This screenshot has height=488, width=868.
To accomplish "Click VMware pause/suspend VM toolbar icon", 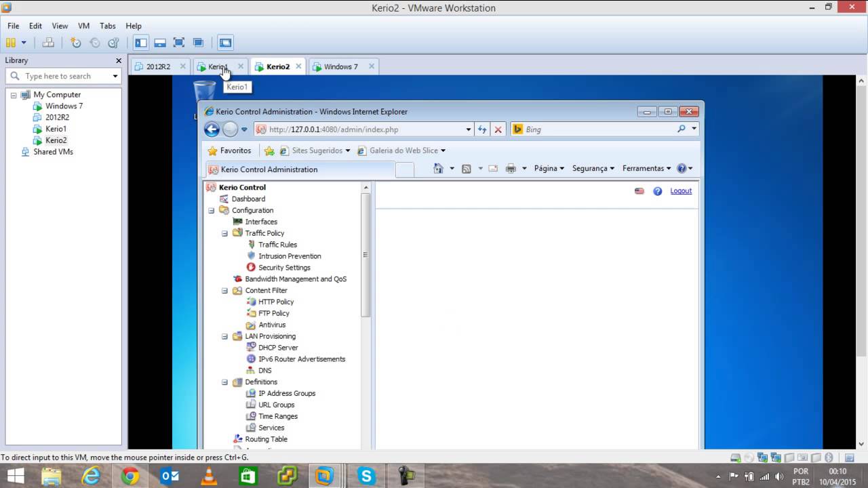I will point(11,43).
